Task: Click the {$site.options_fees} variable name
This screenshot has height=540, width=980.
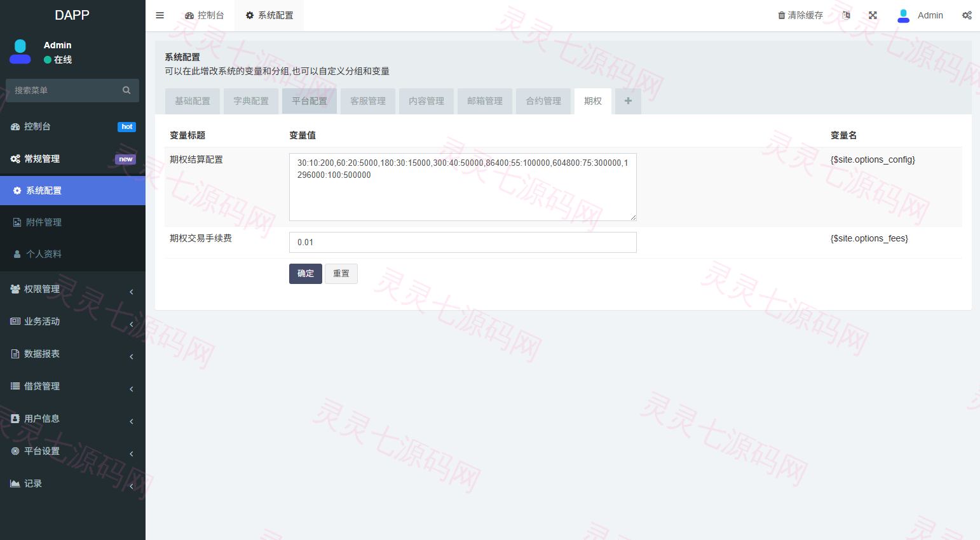Action: click(x=869, y=238)
